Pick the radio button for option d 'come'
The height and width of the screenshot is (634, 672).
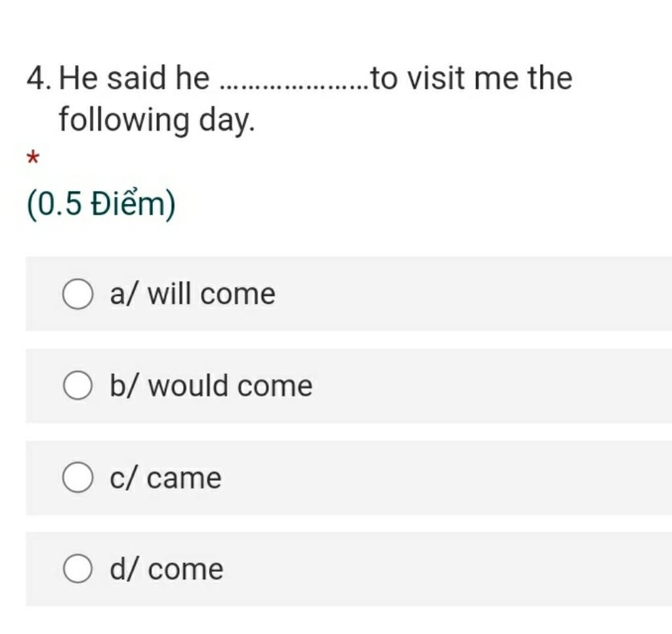77,568
